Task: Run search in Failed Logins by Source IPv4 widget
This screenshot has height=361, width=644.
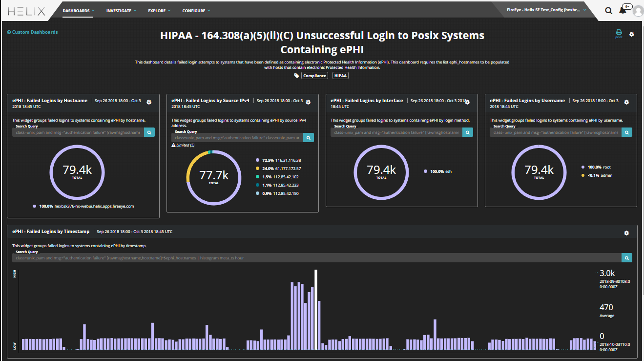Action: coord(309,138)
